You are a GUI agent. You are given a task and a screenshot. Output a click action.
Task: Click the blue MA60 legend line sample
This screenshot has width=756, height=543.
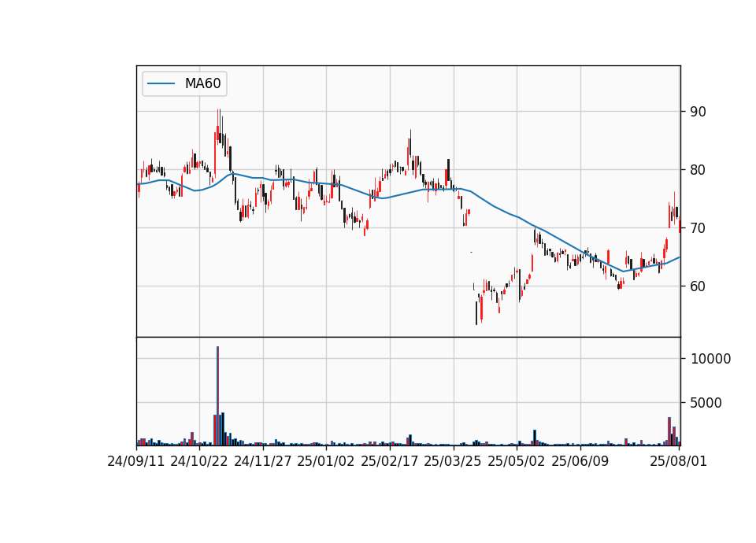[161, 83]
